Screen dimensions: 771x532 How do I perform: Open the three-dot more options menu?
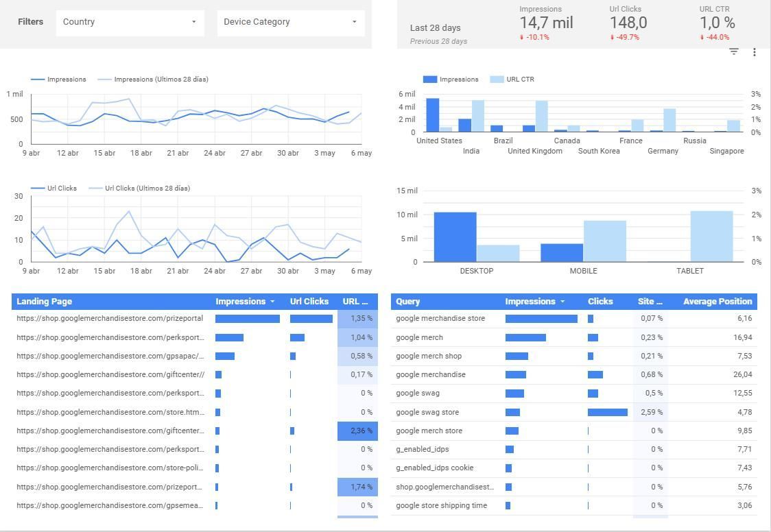pyautogui.click(x=755, y=51)
